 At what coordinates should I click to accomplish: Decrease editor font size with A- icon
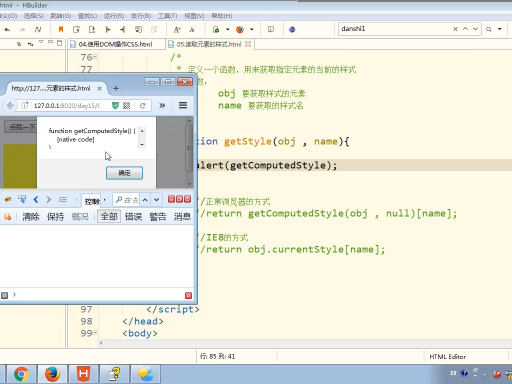(192, 30)
